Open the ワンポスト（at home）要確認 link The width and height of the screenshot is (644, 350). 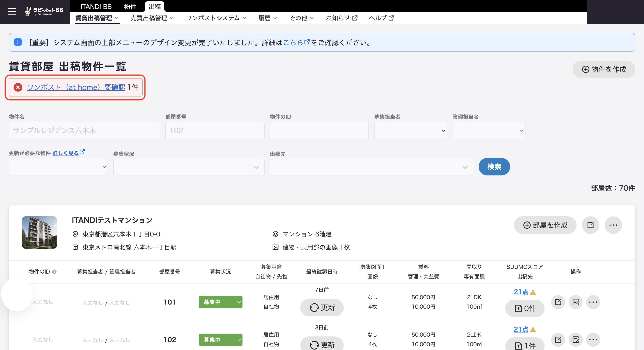coord(76,87)
